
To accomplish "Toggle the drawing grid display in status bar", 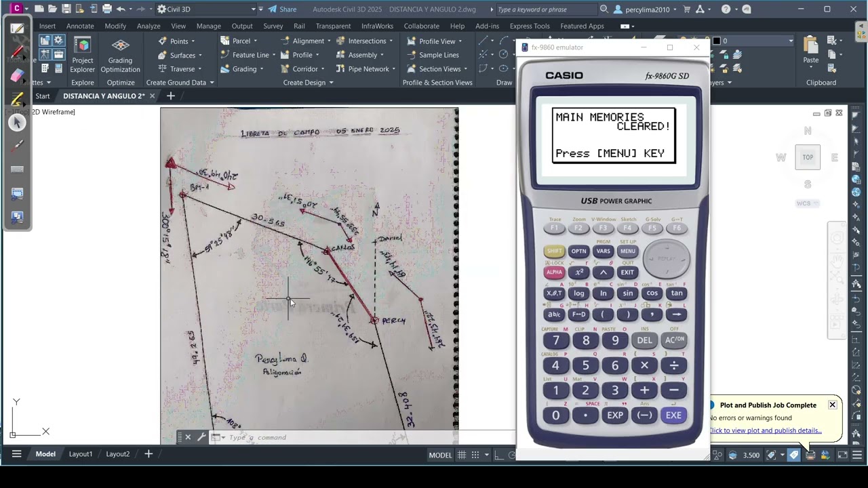I will coord(462,455).
